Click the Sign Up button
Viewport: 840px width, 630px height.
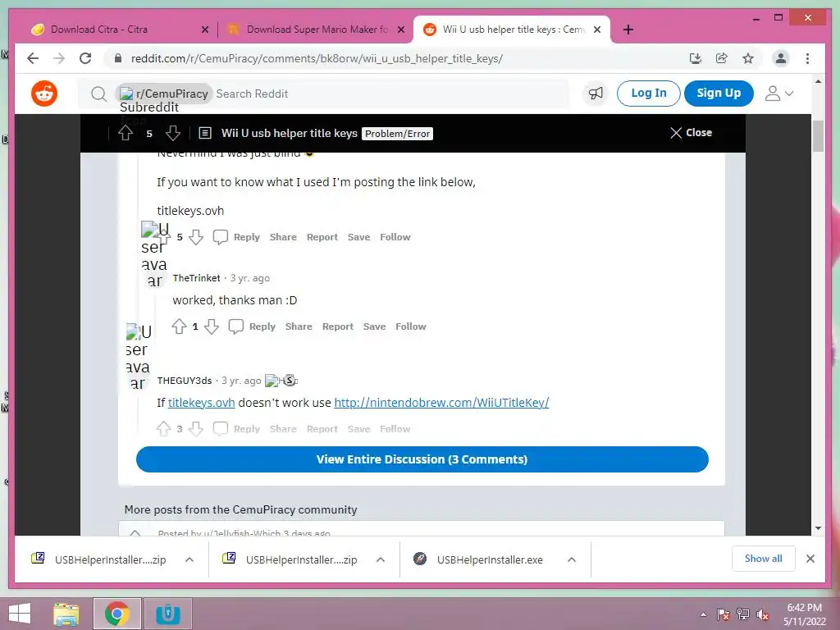coord(719,94)
